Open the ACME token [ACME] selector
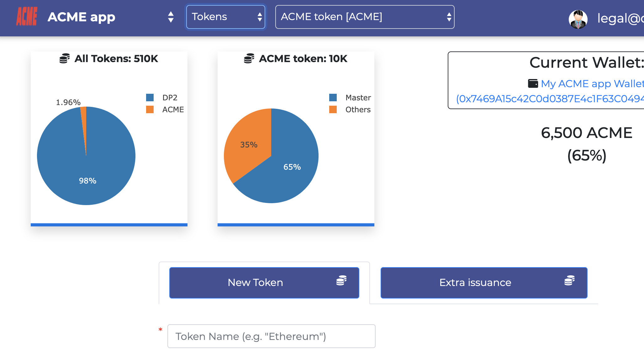 [x=365, y=17]
